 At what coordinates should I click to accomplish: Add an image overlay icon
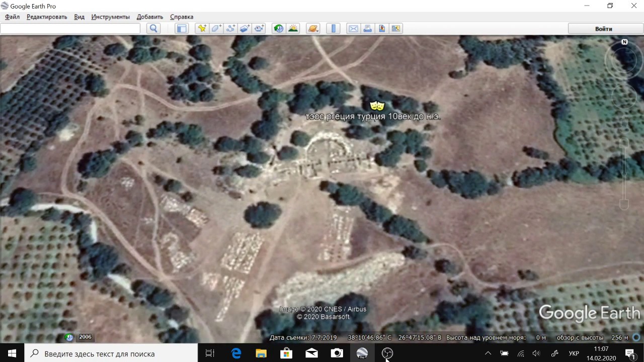tap(245, 29)
